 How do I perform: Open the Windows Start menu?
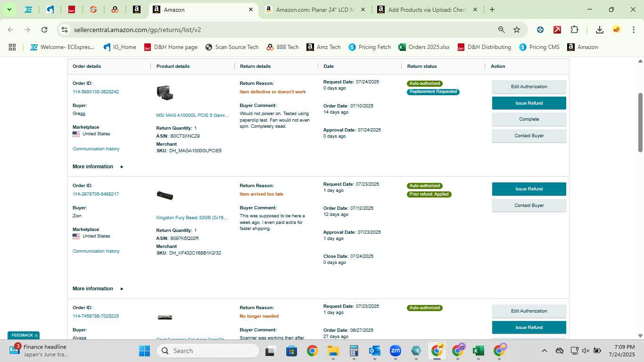(144, 351)
